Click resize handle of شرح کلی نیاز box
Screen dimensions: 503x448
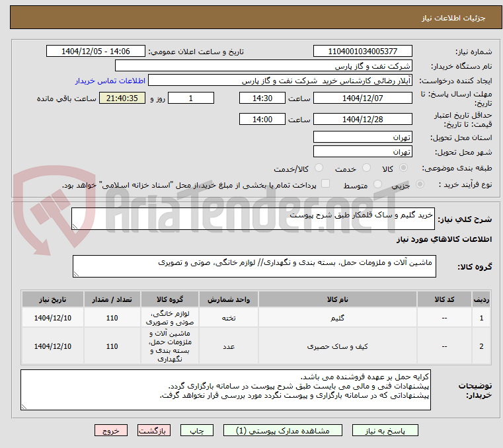click(x=75, y=227)
